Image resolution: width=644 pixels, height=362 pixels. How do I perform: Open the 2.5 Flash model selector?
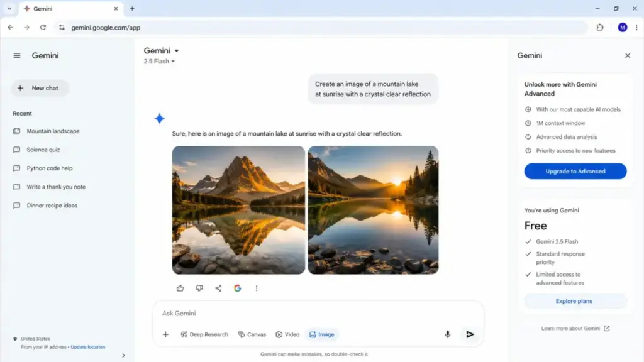(159, 61)
